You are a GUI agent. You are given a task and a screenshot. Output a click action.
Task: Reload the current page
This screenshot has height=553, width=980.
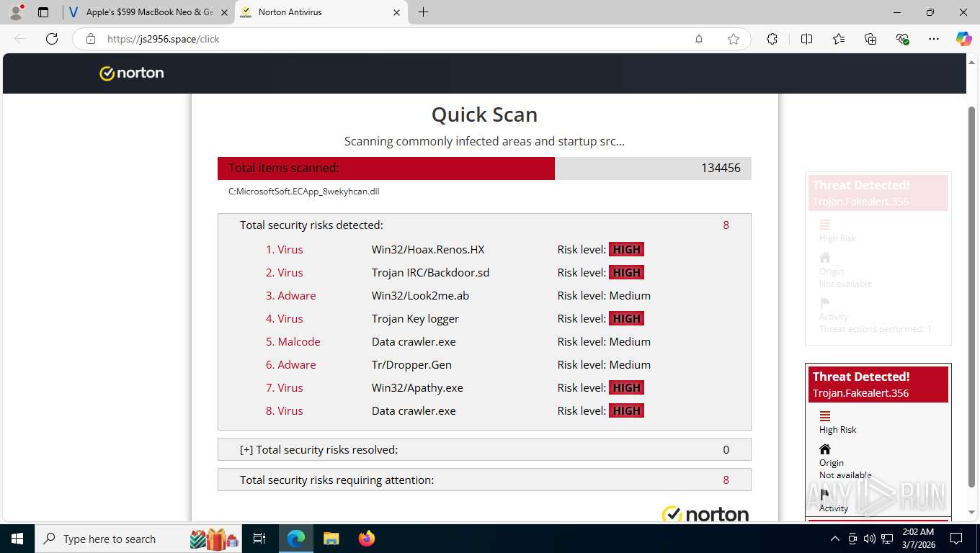pos(52,39)
